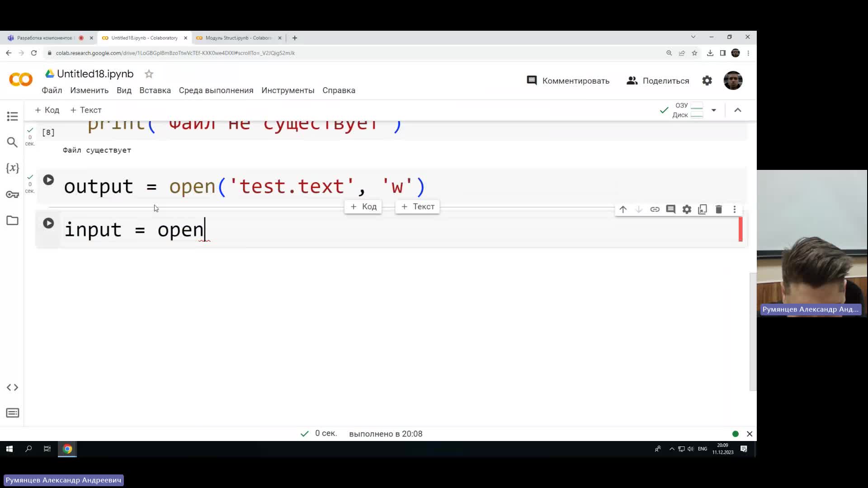Copy link to the selected cell
The image size is (868, 488).
(x=655, y=209)
